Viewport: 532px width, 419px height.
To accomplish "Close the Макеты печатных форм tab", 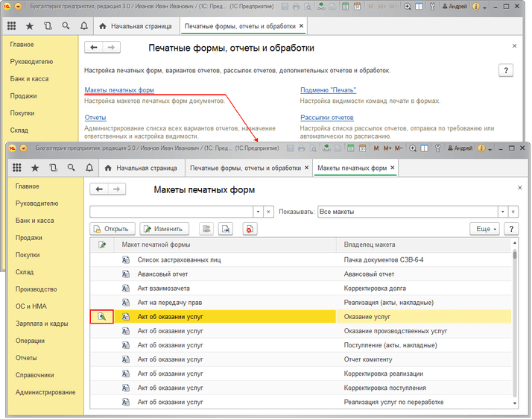I will (393, 168).
